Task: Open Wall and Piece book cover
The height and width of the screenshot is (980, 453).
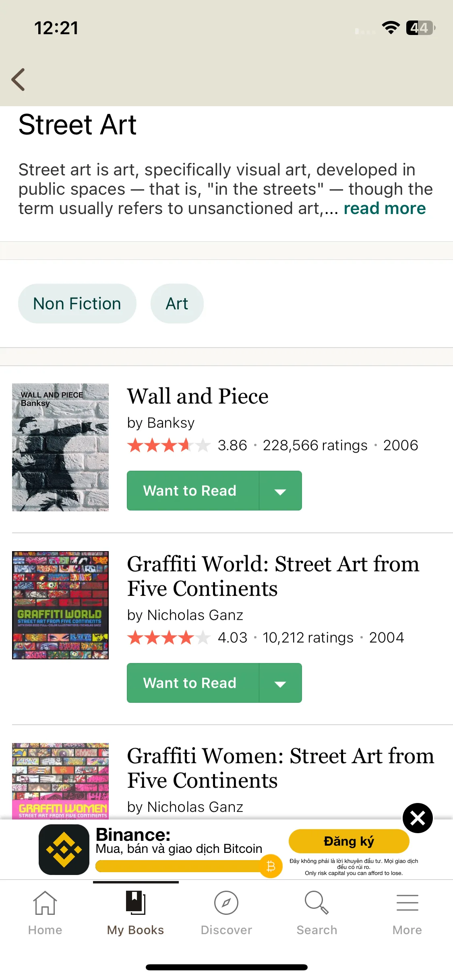Action: pos(60,447)
